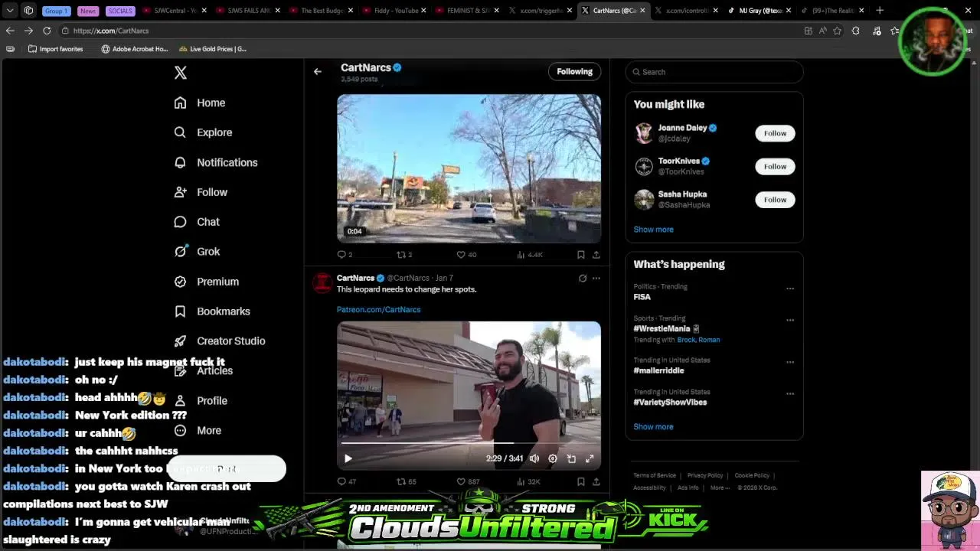
Task: Share the top video post
Action: pyautogui.click(x=596, y=255)
